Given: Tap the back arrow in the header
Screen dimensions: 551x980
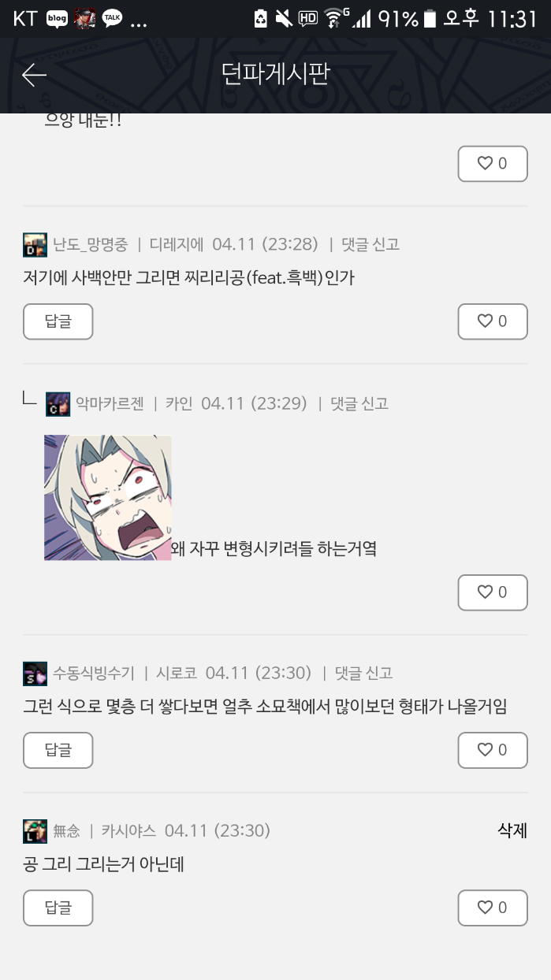Looking at the screenshot, I should [35, 75].
